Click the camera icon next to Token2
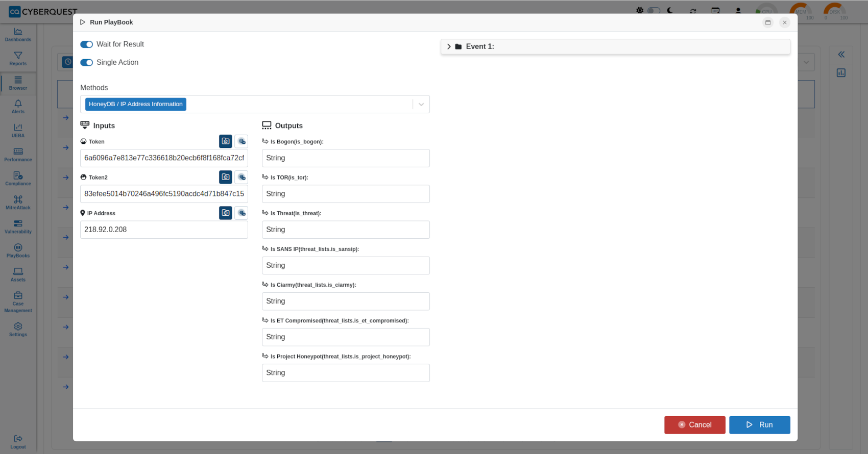Image resolution: width=868 pixels, height=454 pixels. 226,177
